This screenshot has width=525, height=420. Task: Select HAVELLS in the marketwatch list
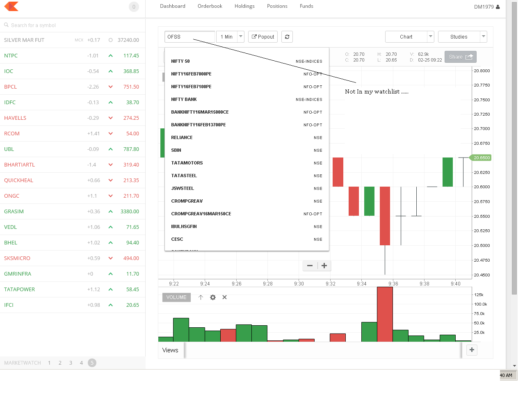[x=73, y=118]
